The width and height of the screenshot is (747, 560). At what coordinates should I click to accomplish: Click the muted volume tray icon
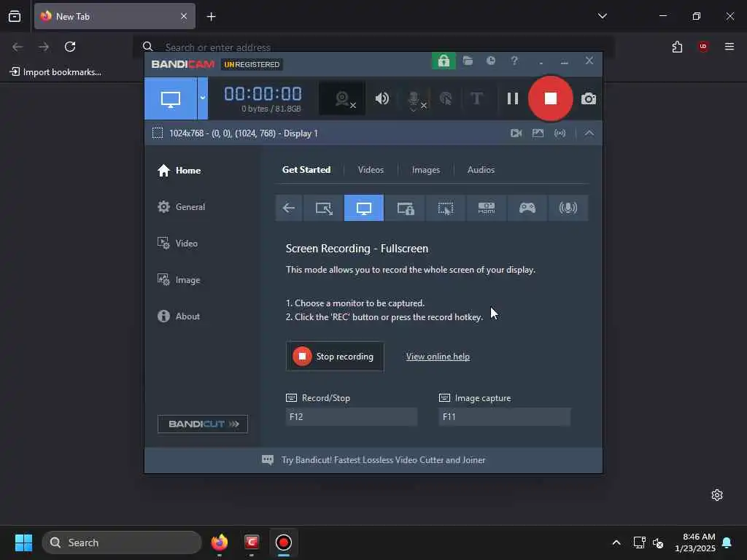658,542
